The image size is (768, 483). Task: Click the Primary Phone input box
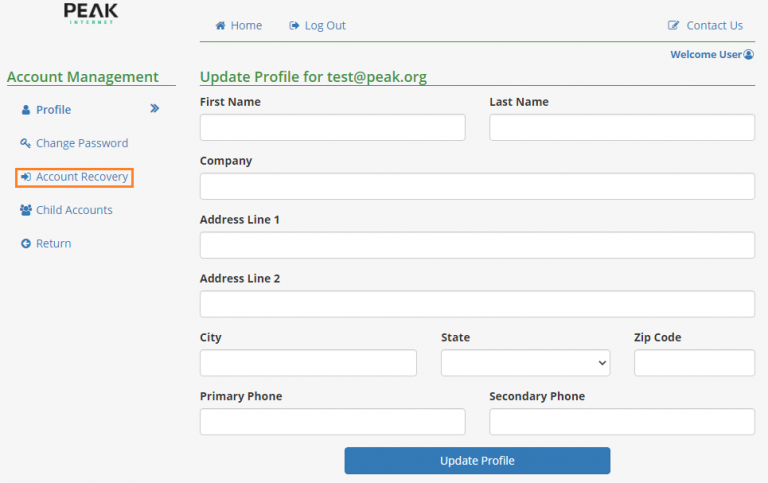coord(332,422)
